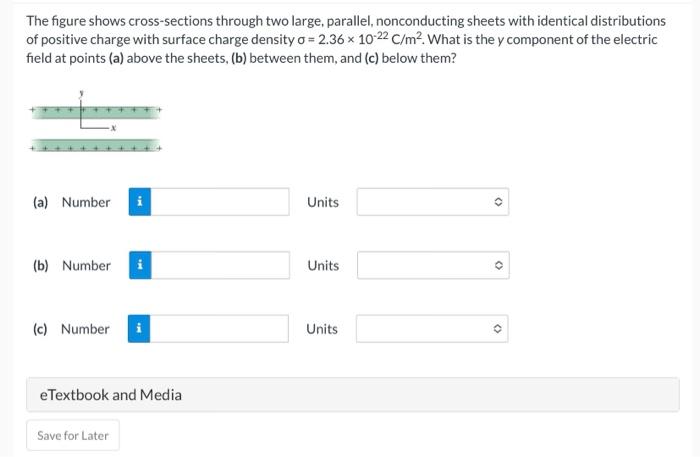Click the info icon for part (b)

pyautogui.click(x=139, y=265)
